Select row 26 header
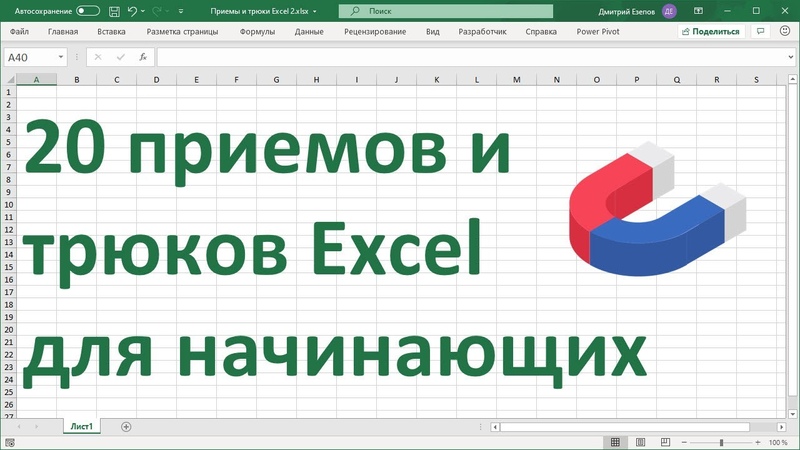The height and width of the screenshot is (450, 800). point(8,405)
